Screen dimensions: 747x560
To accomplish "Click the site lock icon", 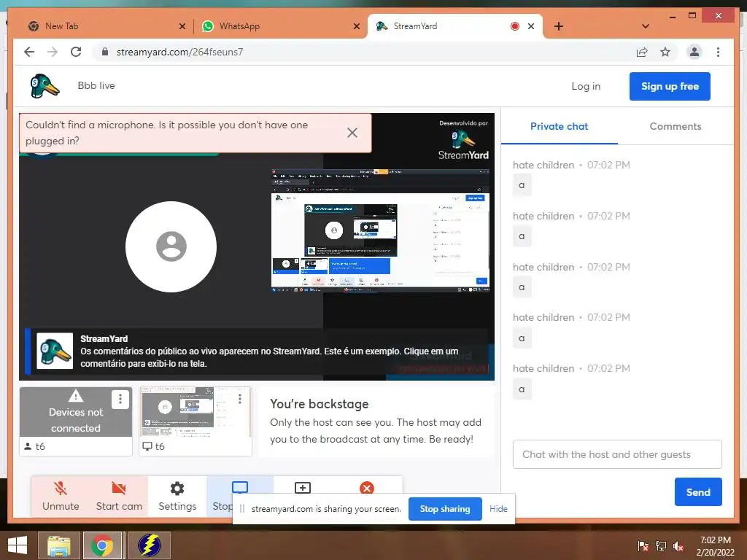I will click(x=105, y=52).
